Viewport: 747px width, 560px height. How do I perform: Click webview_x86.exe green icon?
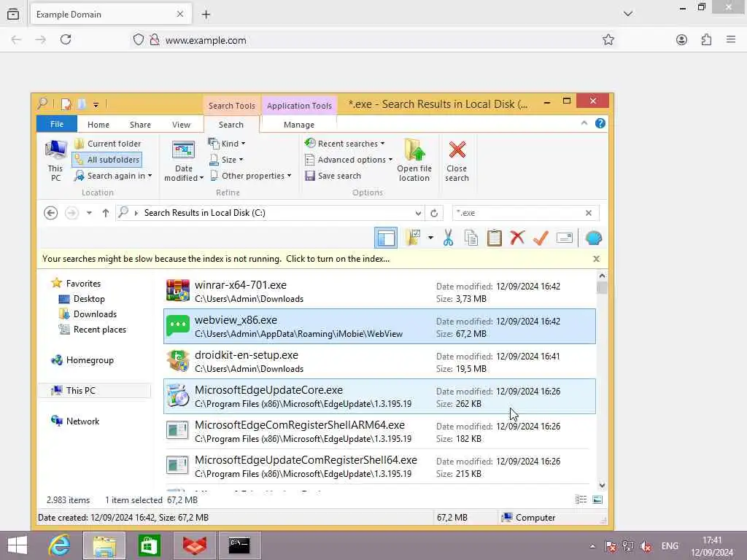click(x=178, y=326)
